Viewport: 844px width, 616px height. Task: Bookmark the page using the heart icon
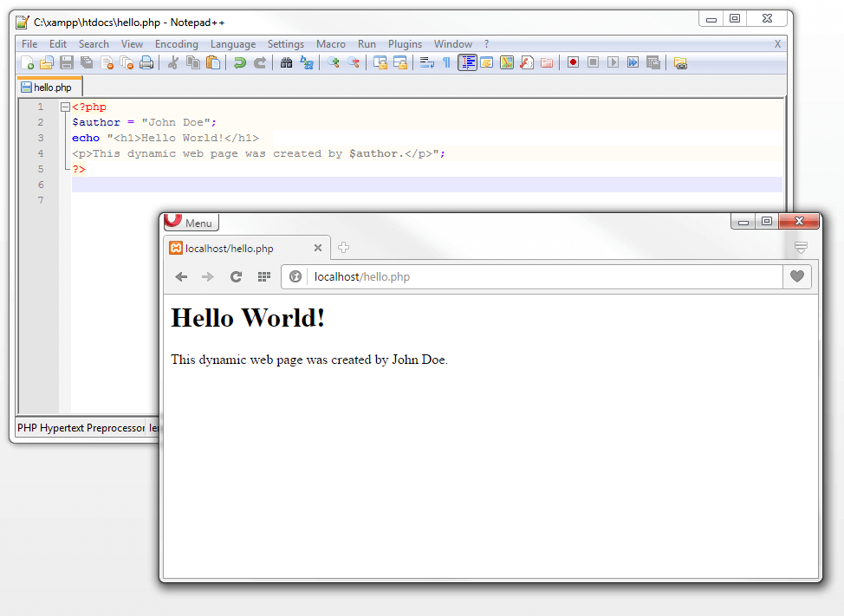pos(795,276)
